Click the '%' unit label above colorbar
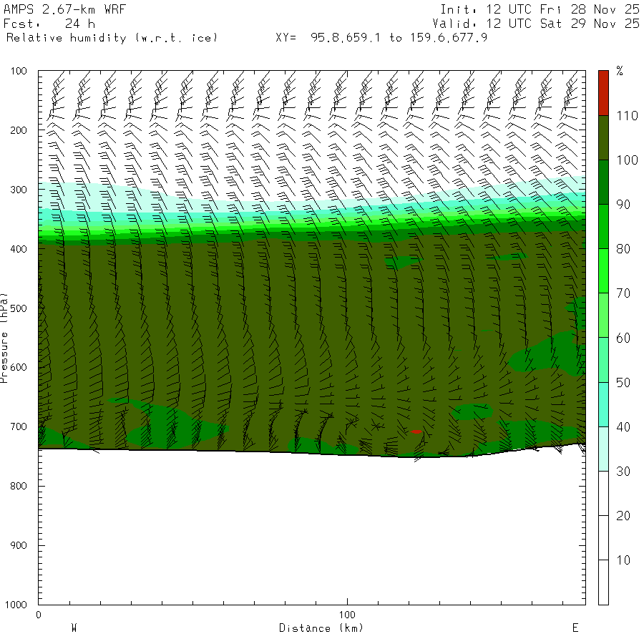Image resolution: width=644 pixels, height=644 pixels. click(620, 71)
